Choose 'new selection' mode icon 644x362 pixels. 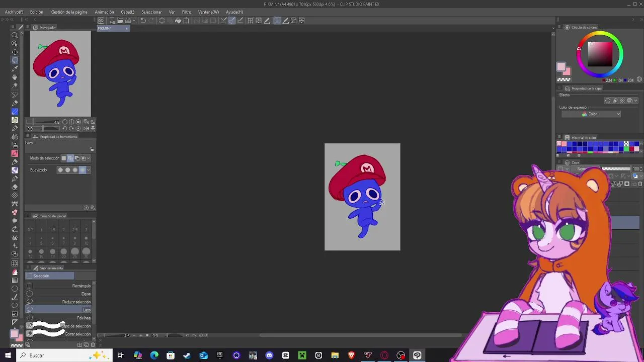click(64, 158)
